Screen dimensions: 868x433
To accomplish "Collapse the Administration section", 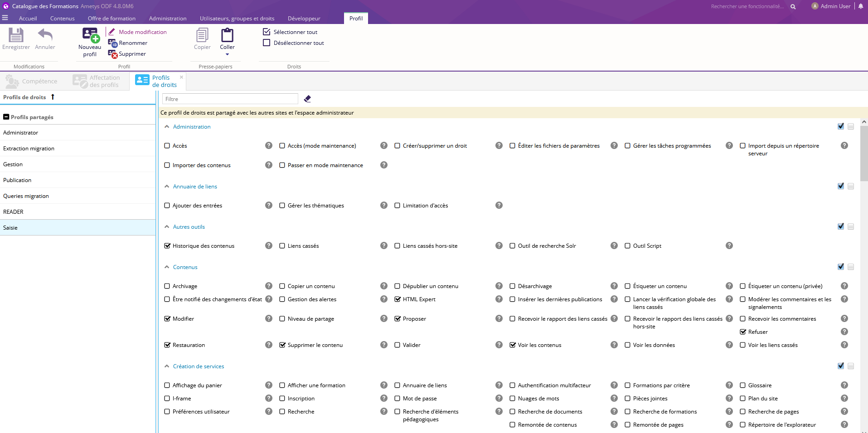I will pos(167,127).
